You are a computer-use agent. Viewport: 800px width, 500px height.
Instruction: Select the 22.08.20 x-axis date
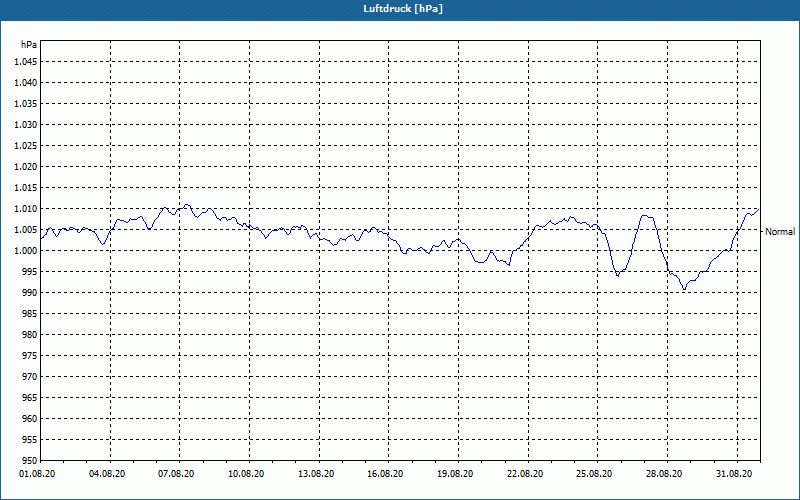525,474
